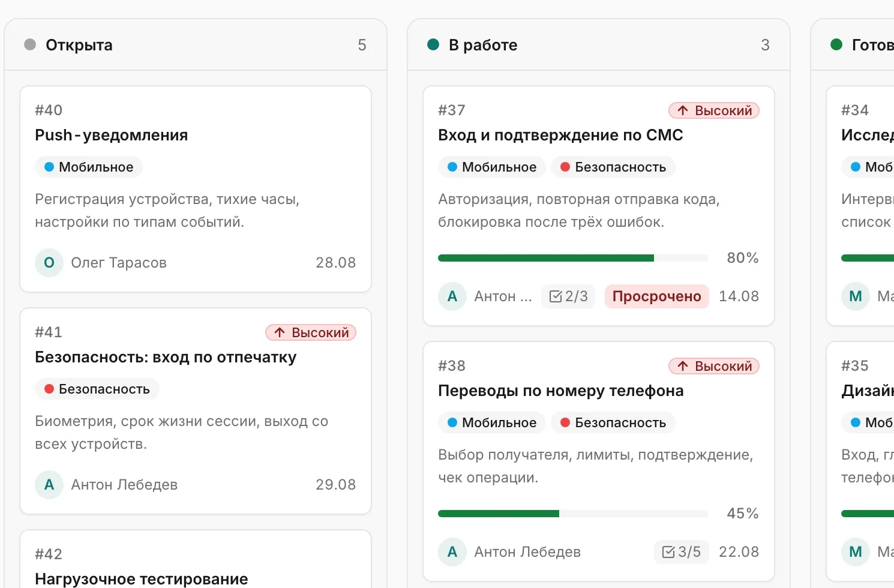Viewport: 894px width, 588px height.
Task: Select the Мобильное tag on card #37
Action: (492, 167)
